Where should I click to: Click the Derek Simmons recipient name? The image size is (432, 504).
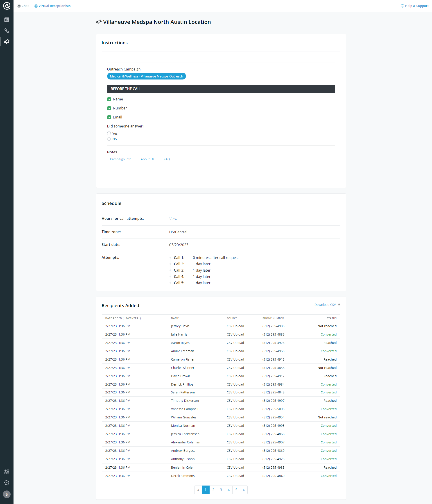183,476
